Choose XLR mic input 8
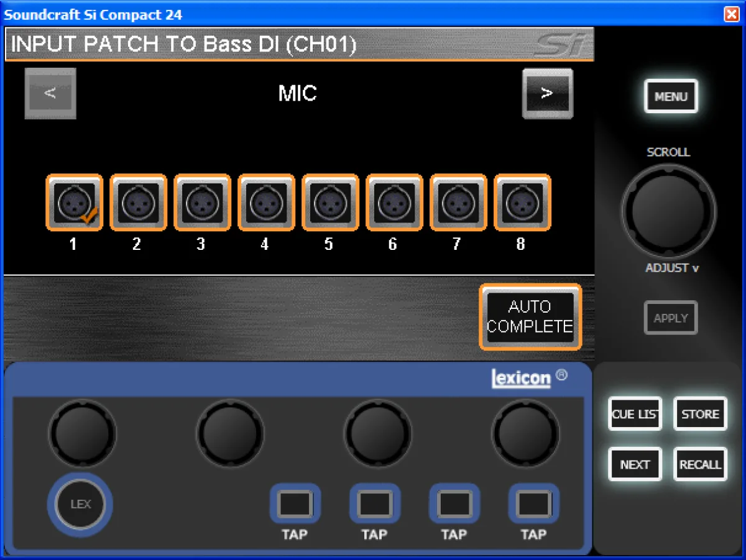The width and height of the screenshot is (746, 560). [522, 203]
